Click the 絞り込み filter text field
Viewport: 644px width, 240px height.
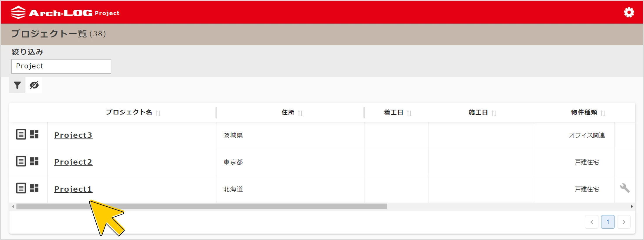pyautogui.click(x=61, y=66)
